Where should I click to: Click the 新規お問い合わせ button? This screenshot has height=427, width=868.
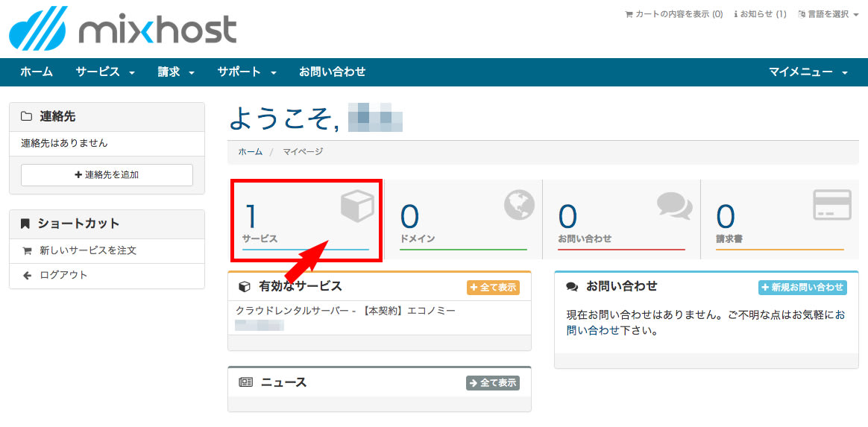[802, 288]
